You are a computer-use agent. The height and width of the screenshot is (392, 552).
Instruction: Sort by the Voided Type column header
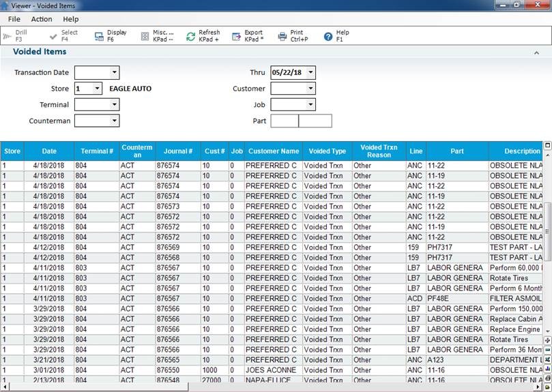327,151
